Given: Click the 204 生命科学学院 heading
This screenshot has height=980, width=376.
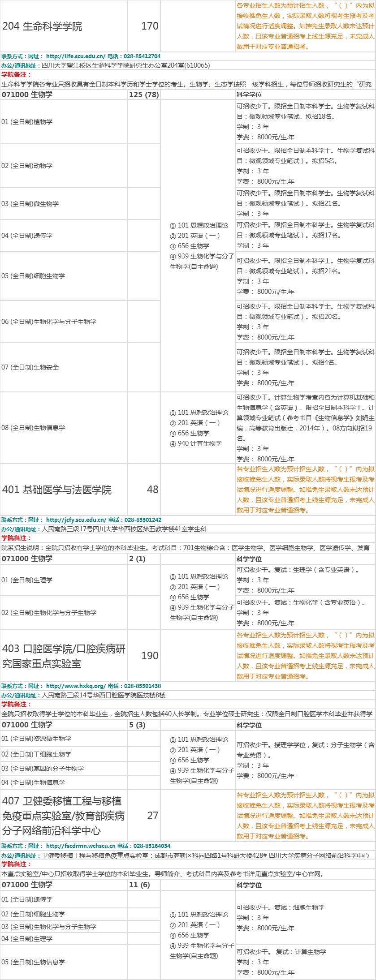Looking at the screenshot, I should [x=42, y=26].
